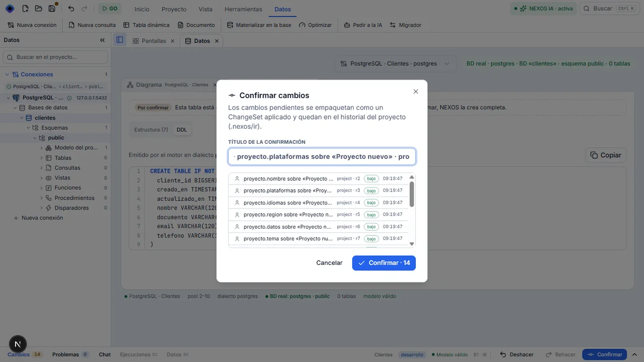The height and width of the screenshot is (362, 644).
Task: Click Nueva consulta in the toolbar
Action: (92, 25)
